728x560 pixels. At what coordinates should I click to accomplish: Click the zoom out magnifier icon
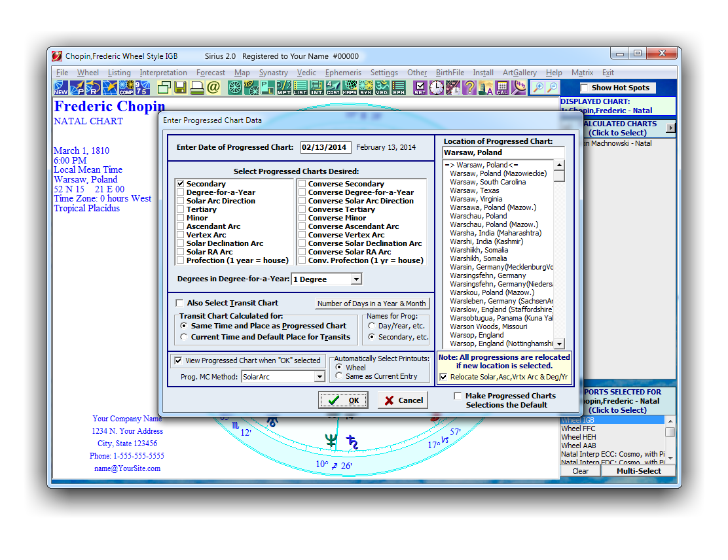(553, 87)
